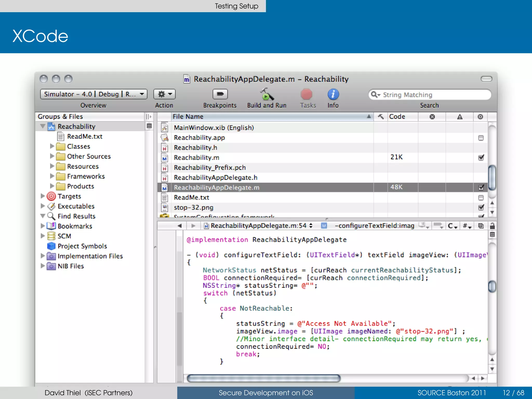The image size is (532, 399).
Task: Sort by the errors column icon
Action: tap(432, 117)
